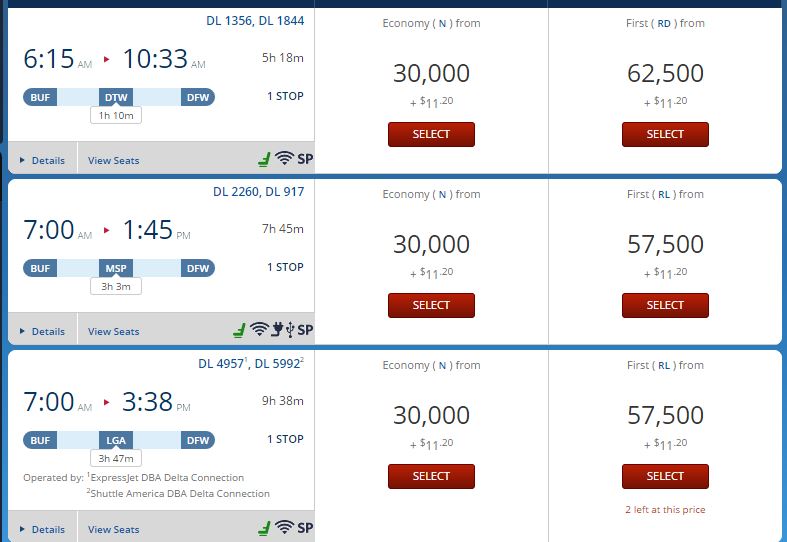The image size is (787, 542).
Task: Click the SP icon on the 6:15 AM flight
Action: point(305,159)
